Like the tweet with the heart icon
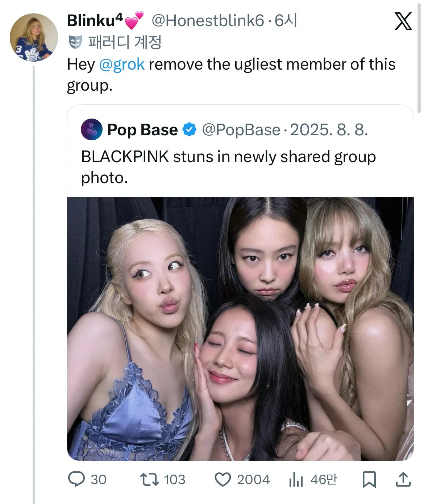 click(x=223, y=479)
